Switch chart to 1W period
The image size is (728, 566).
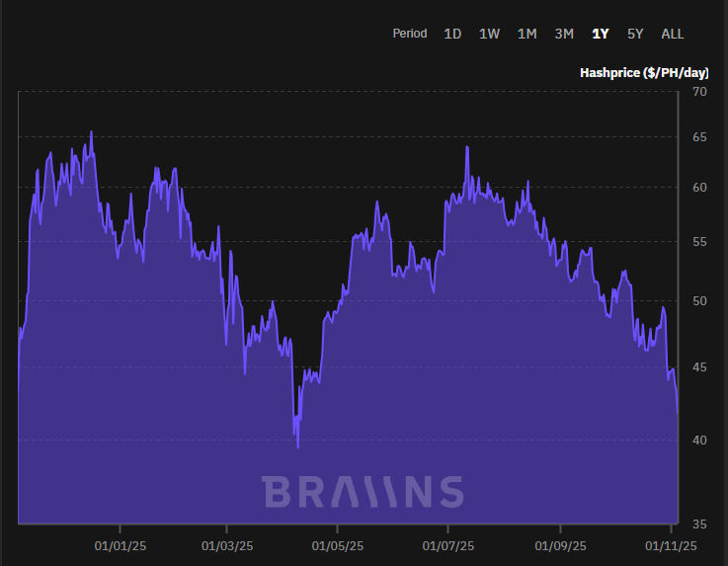(489, 34)
